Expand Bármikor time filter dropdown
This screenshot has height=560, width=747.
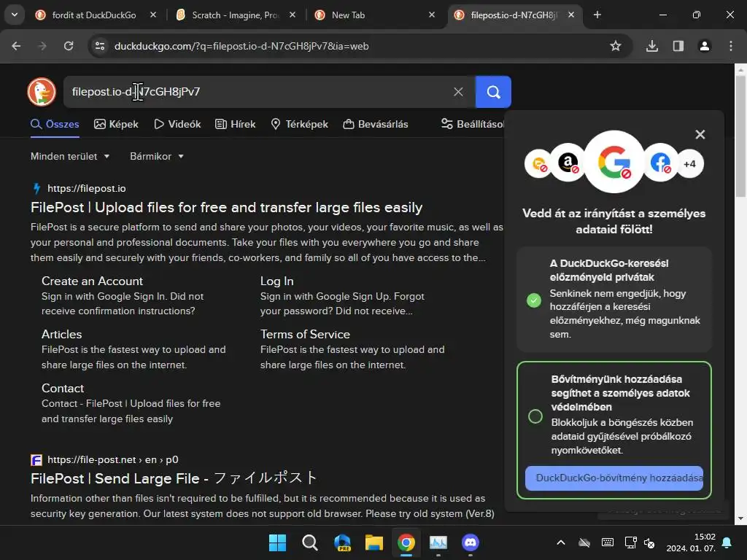click(x=157, y=156)
